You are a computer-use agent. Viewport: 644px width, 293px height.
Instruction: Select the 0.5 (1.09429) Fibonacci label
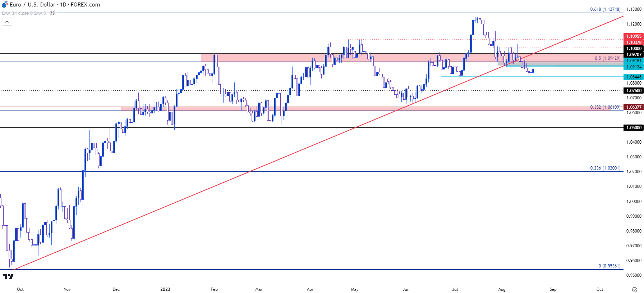607,58
